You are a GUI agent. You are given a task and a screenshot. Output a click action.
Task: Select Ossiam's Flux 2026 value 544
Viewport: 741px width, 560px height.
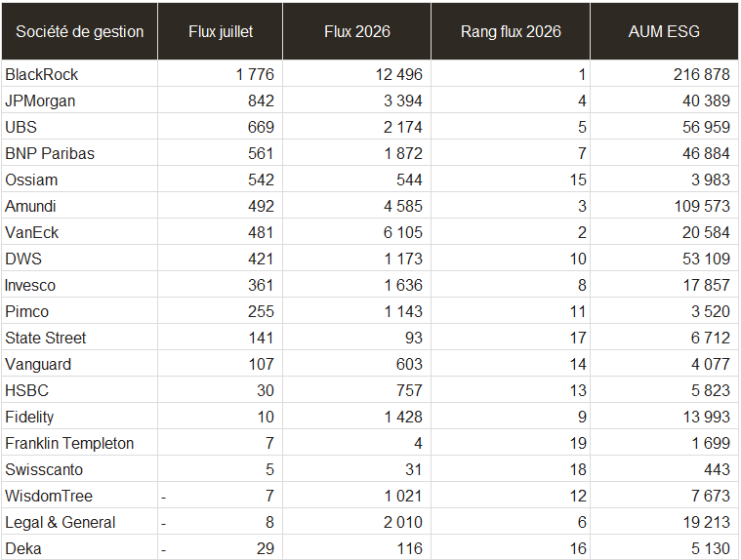pyautogui.click(x=409, y=180)
